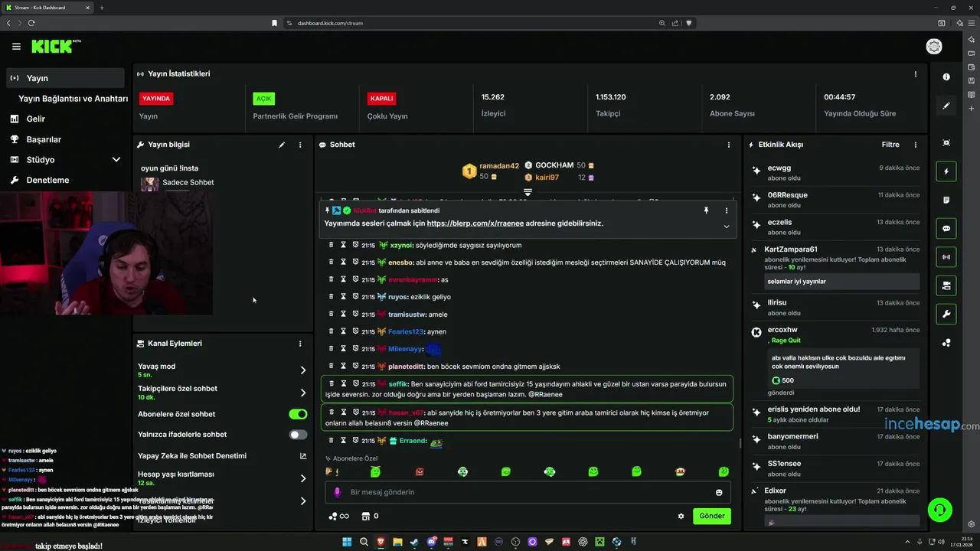Delete xzynoi's message with trash icon
This screenshot has width=980, height=551.
pos(332,245)
